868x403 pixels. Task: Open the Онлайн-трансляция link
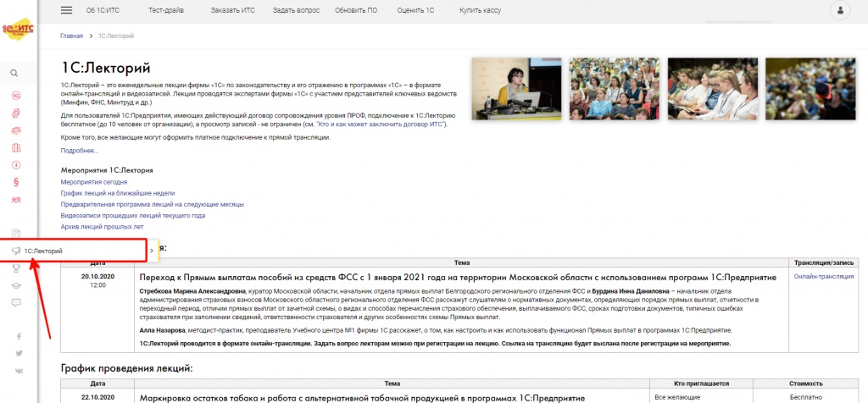pos(824,276)
